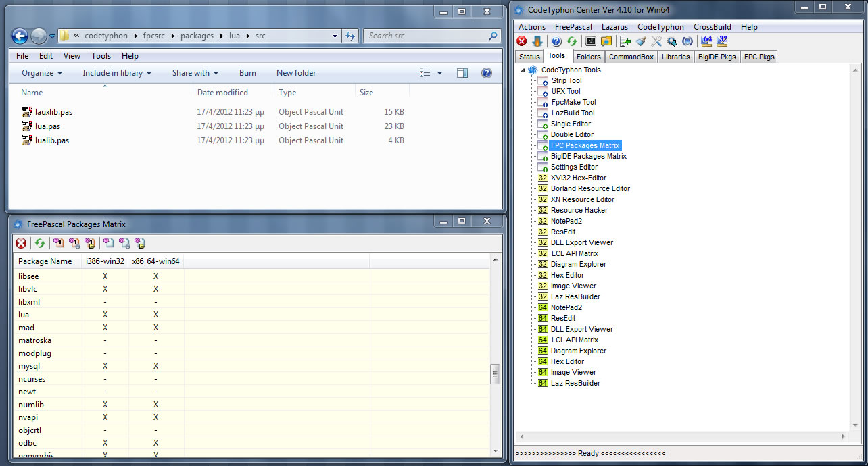Toggle the Explorer preview pane button
The width and height of the screenshot is (868, 466).
pos(462,73)
